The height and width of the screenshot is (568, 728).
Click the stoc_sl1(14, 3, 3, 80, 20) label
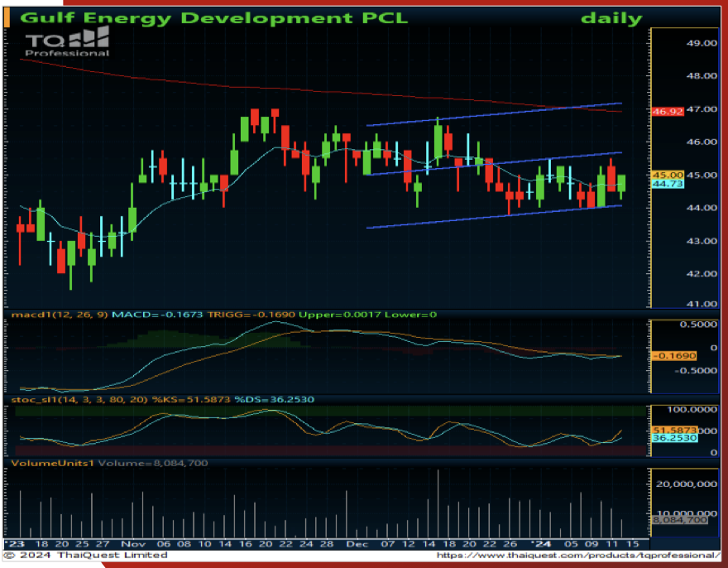tap(79, 400)
